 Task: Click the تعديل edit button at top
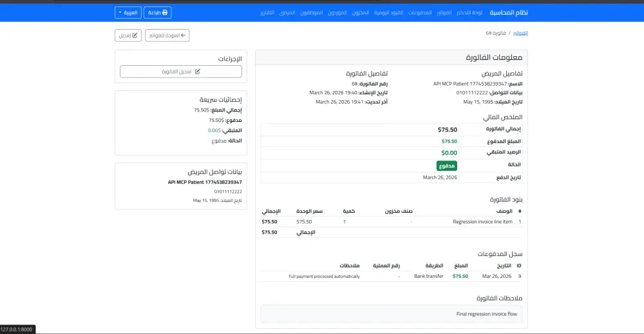[x=128, y=35]
